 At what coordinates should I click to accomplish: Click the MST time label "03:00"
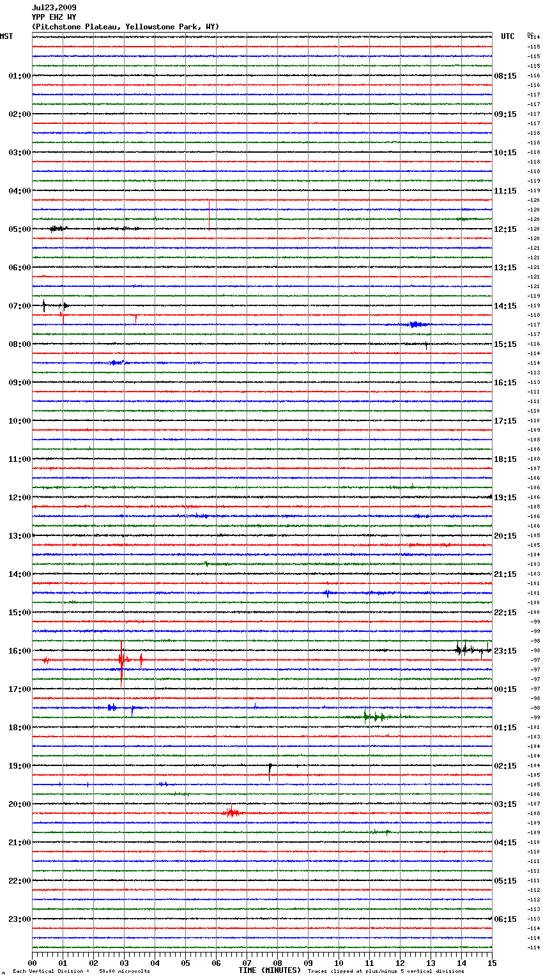pos(20,153)
